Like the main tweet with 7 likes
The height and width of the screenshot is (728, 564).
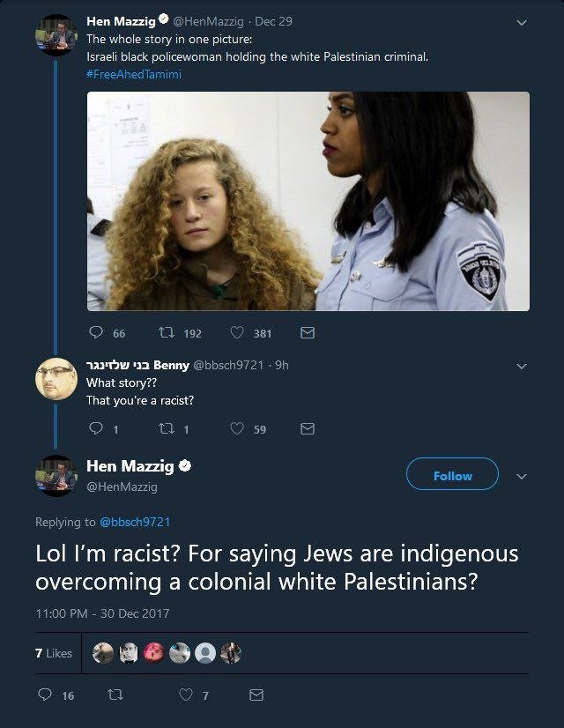point(186,695)
